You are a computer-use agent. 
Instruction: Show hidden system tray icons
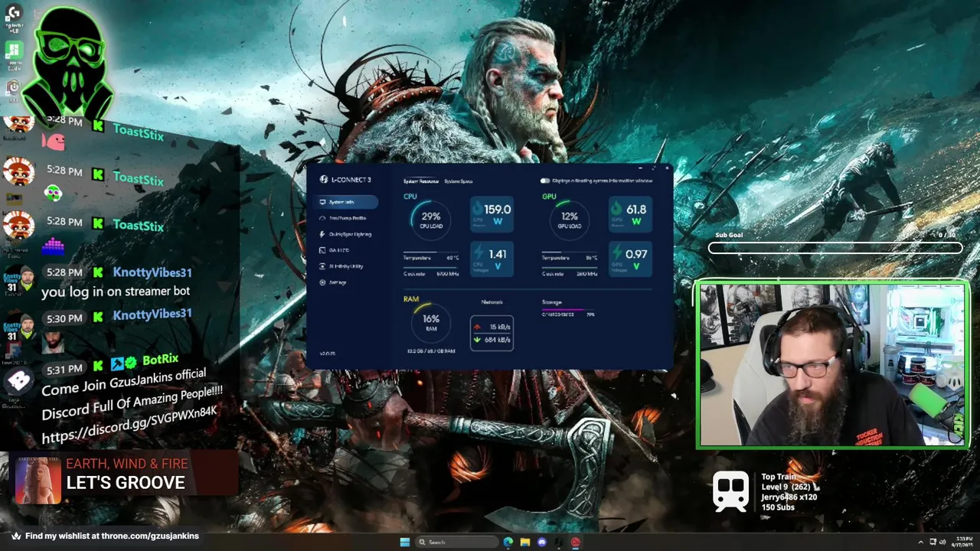(x=921, y=542)
